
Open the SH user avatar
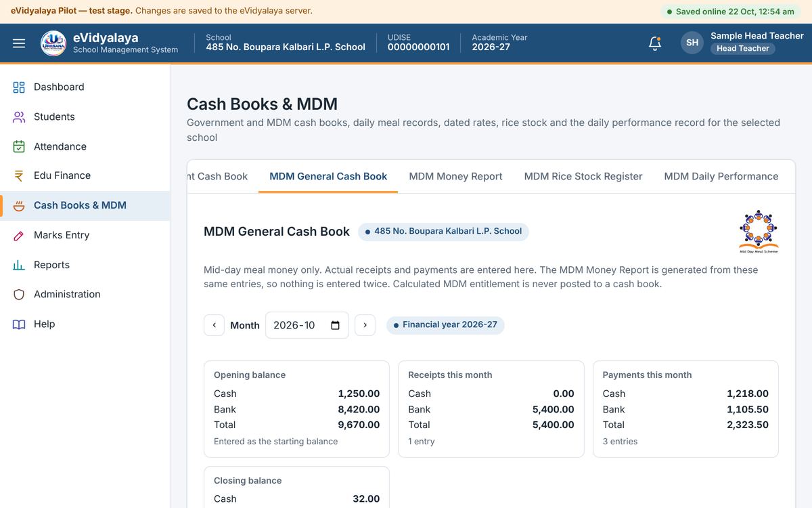tap(692, 43)
